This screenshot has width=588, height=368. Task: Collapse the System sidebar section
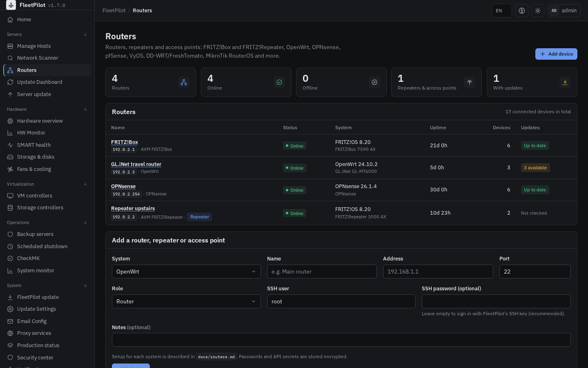tap(85, 285)
